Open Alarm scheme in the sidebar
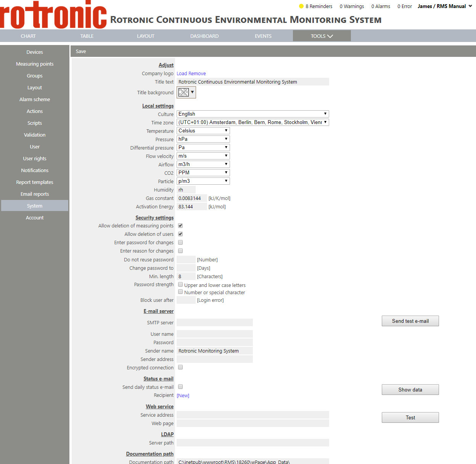 coord(35,99)
